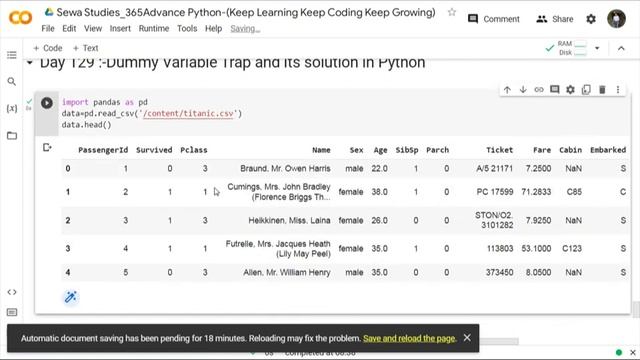Image resolution: width=640 pixels, height=360 pixels.
Task: Click the cabin value C123
Action: [572, 249]
